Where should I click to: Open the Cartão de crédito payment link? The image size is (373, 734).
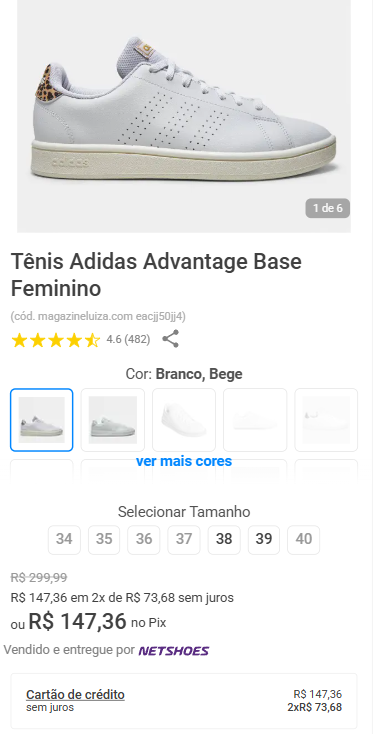(x=75, y=694)
